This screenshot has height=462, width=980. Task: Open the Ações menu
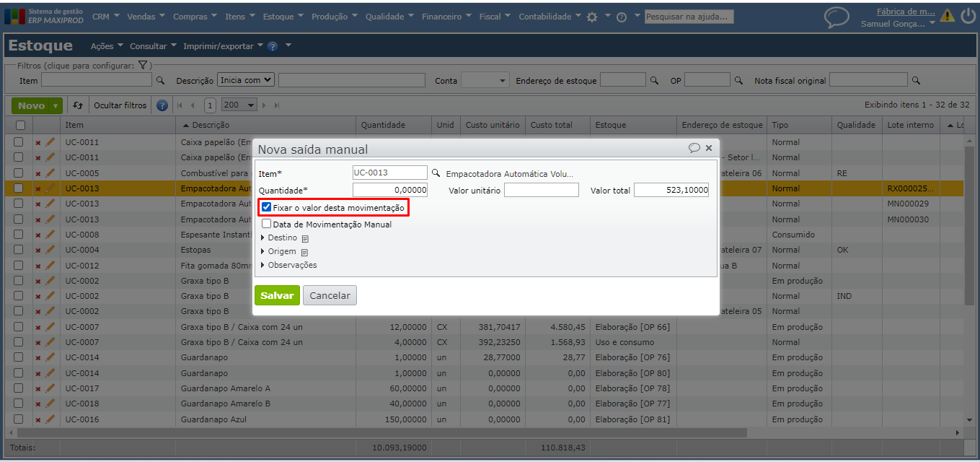coord(107,46)
